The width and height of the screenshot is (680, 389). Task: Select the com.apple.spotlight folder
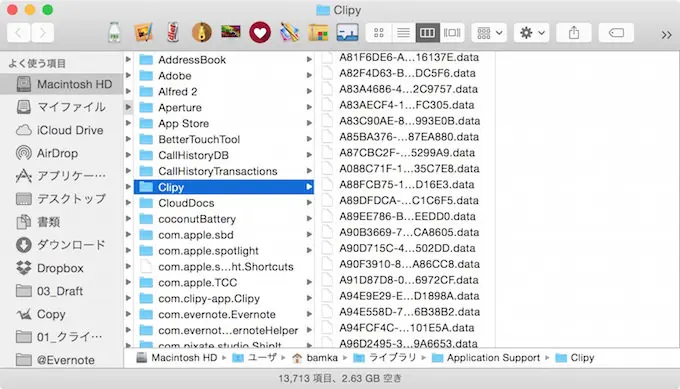tap(224, 251)
